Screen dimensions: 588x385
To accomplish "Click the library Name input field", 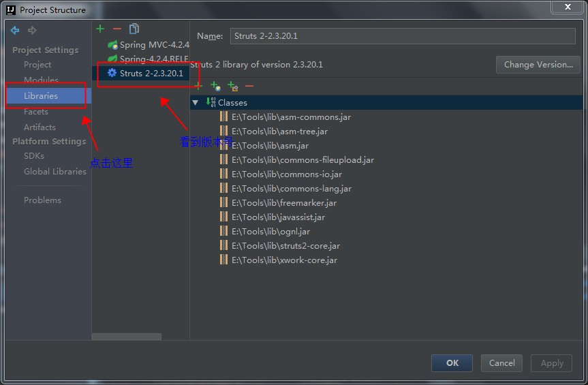I will click(403, 36).
